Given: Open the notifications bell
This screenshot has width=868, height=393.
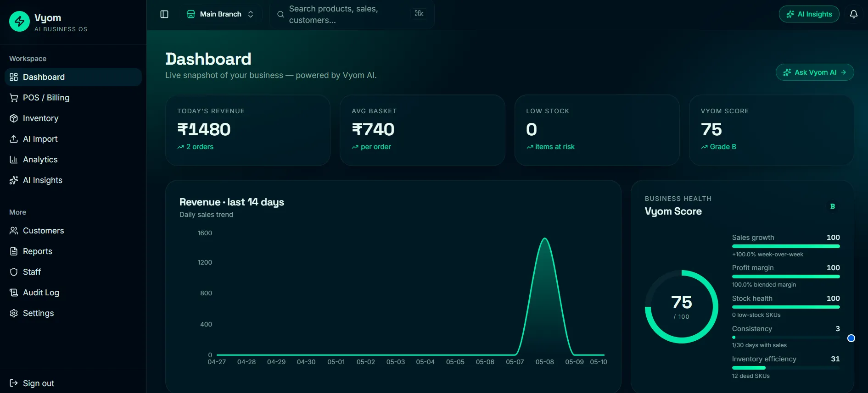Looking at the screenshot, I should (854, 14).
